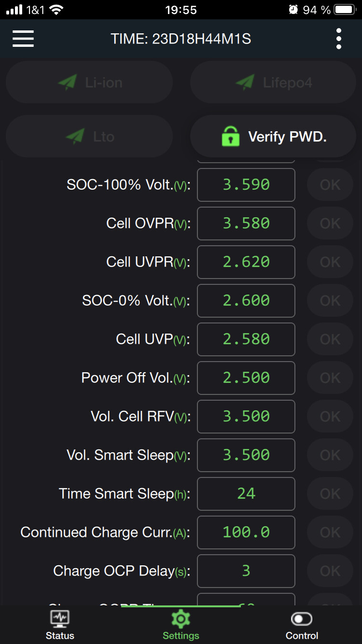Select the Charge OCP Delay field
Viewport: 362px width, 644px height.
coord(246,571)
